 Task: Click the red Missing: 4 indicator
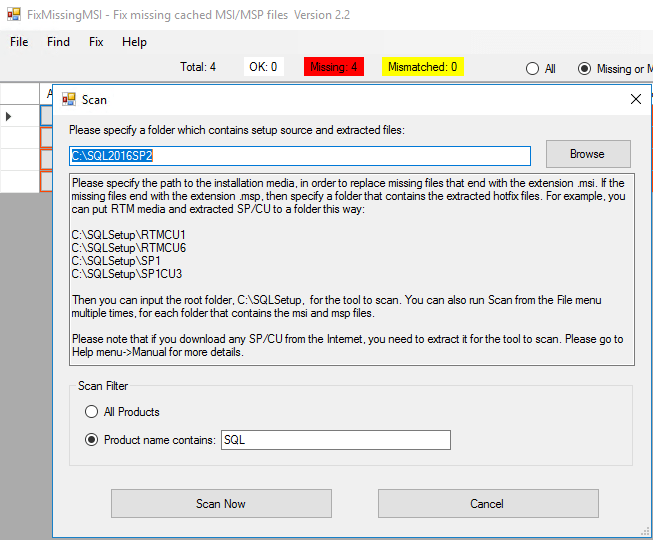334,67
